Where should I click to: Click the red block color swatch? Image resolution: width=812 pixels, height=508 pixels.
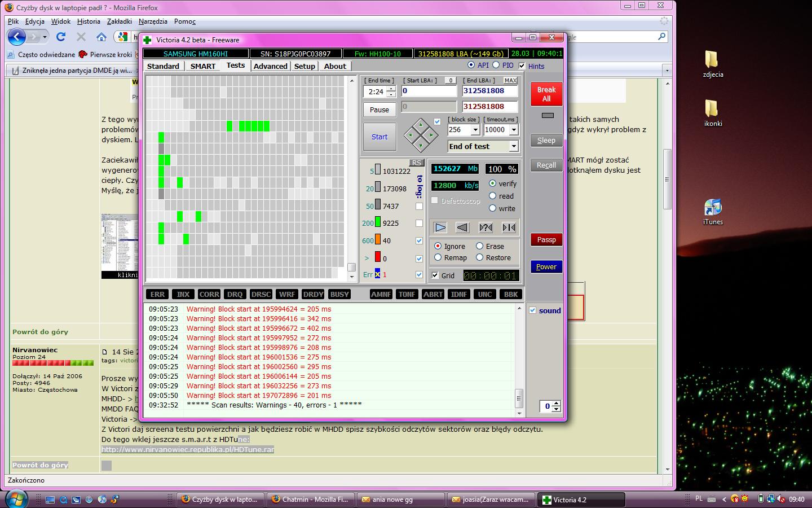click(378, 257)
